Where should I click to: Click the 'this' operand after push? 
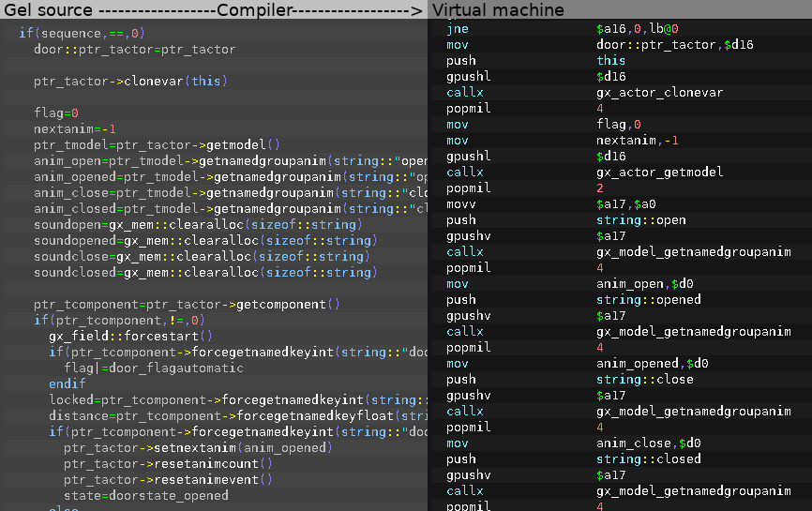click(x=610, y=61)
